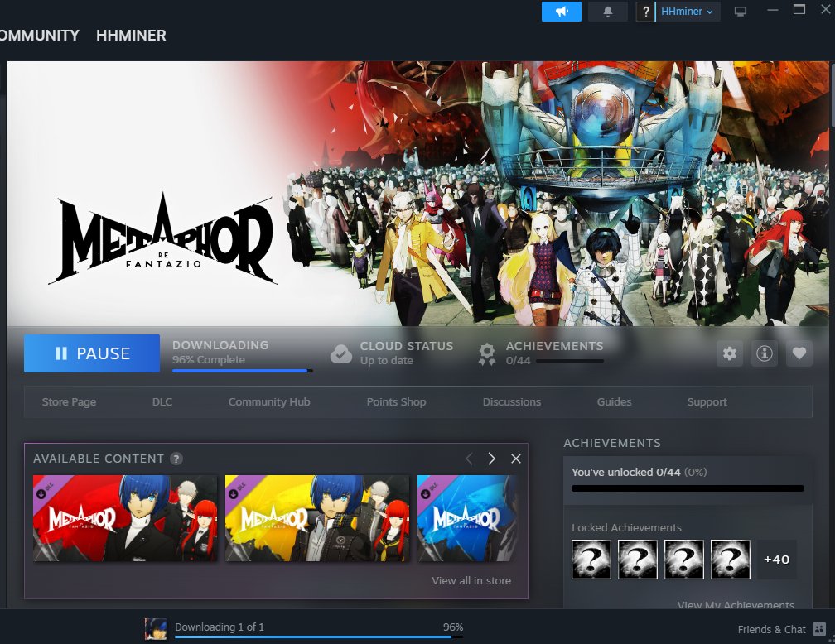Show previous available content items
This screenshot has width=835, height=644.
pos(469,459)
